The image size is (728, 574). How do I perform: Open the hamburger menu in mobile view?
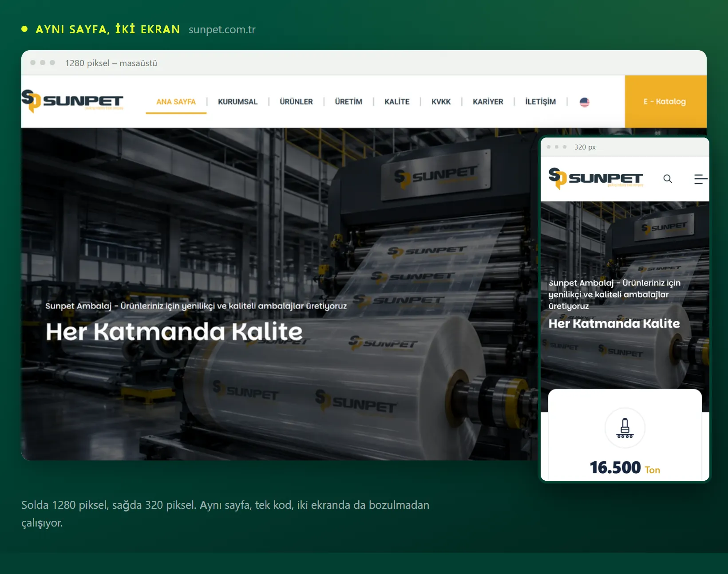[700, 179]
